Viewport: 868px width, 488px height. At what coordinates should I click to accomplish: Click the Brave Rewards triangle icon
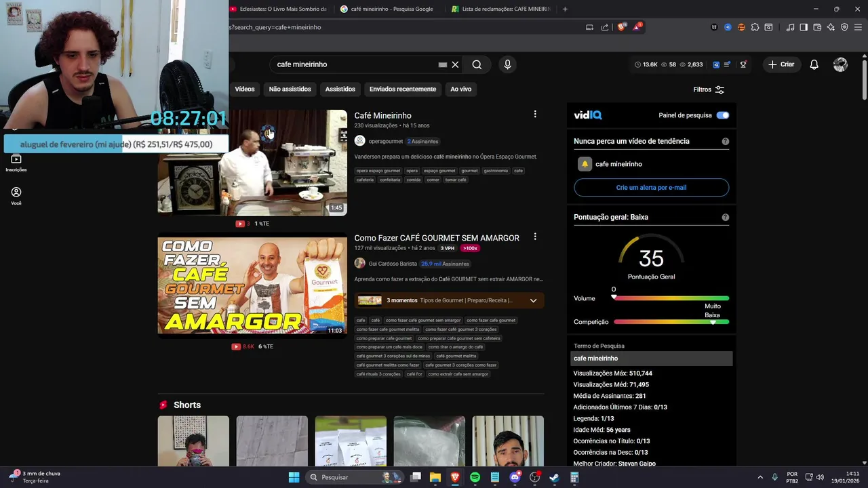click(637, 27)
